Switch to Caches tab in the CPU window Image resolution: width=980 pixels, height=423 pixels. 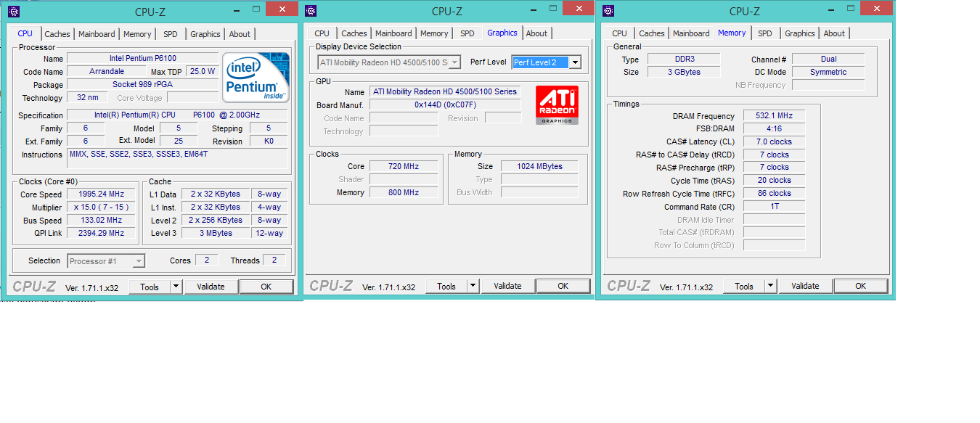click(57, 34)
